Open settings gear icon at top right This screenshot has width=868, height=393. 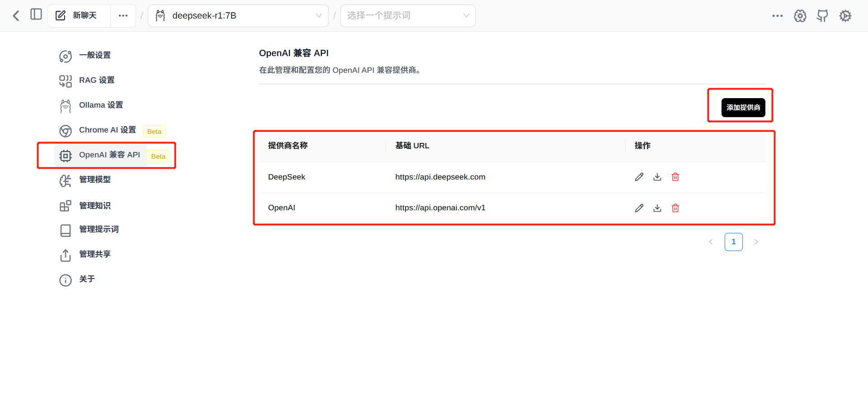pyautogui.click(x=845, y=16)
